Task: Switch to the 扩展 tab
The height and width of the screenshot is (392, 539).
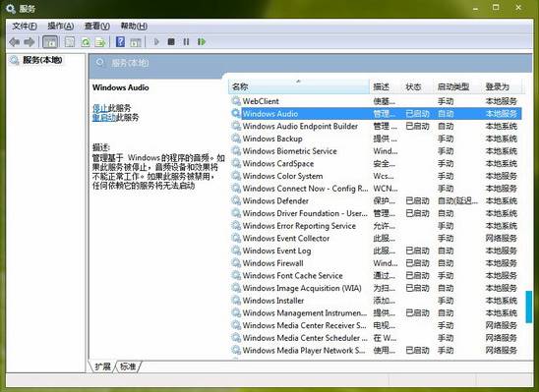Action: (102, 366)
